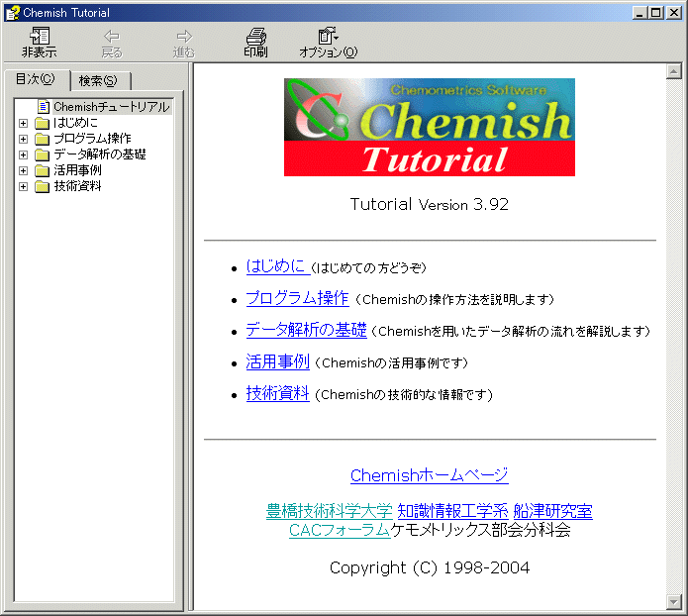The height and width of the screenshot is (616, 688).
Task: Click the はじめに folder icon in contents tree
Action: pos(42,123)
